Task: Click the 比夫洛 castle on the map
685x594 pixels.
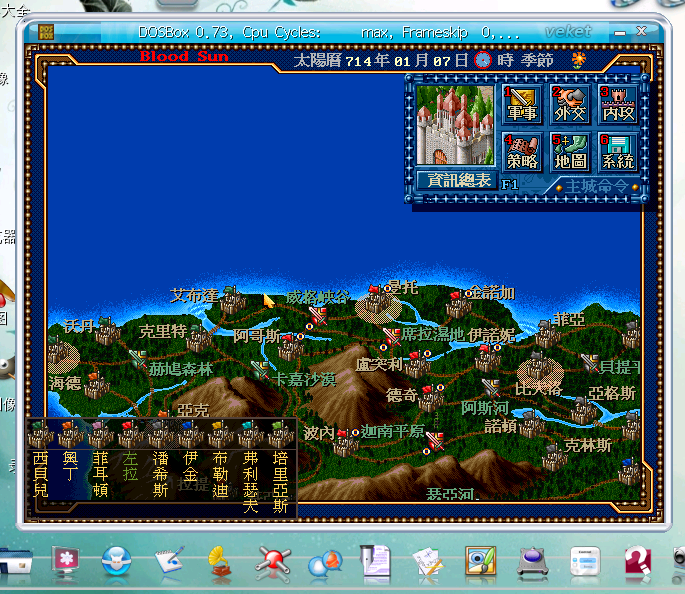Action: (x=539, y=368)
